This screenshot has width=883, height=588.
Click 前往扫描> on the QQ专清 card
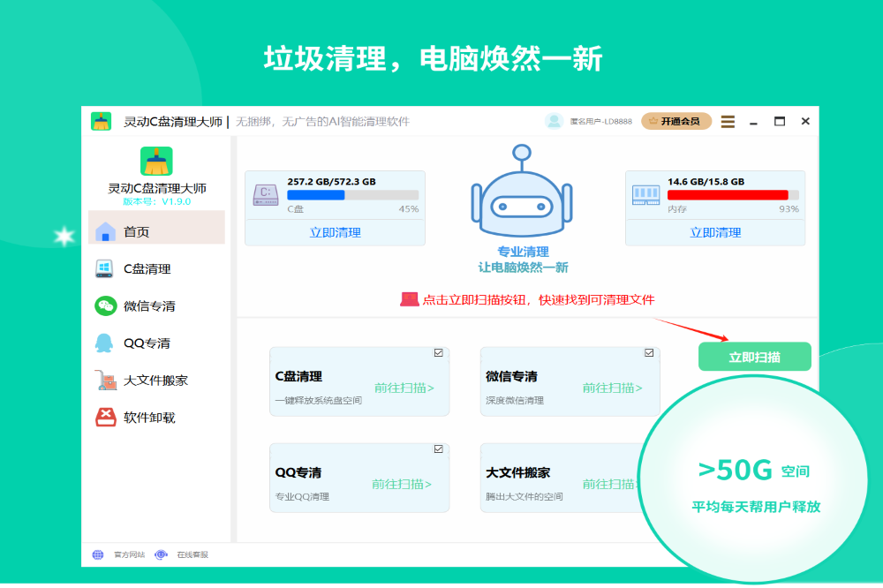click(402, 484)
